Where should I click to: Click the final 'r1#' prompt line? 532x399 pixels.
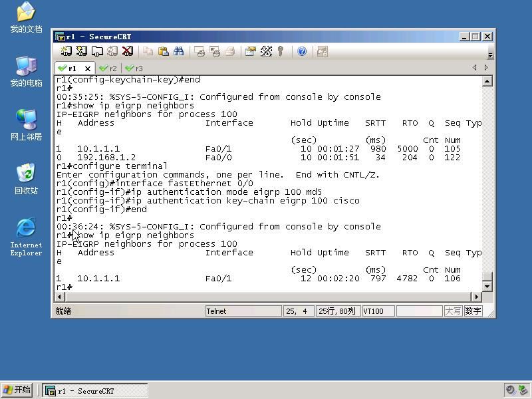[x=65, y=287]
